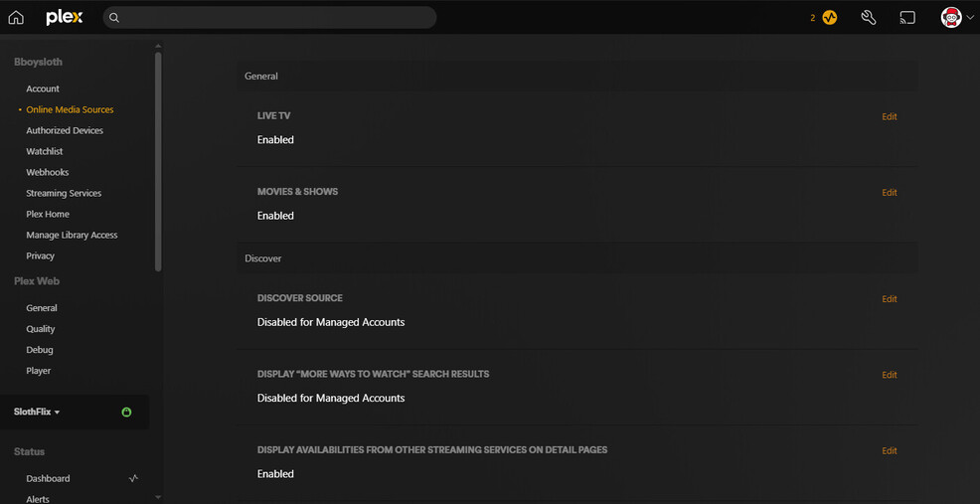The image size is (980, 504).
Task: Open Player settings
Action: (38, 371)
